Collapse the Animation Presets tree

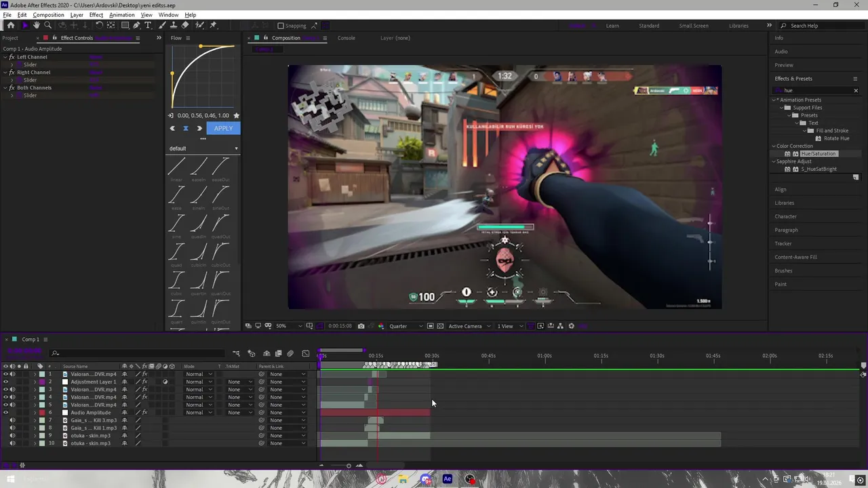pos(774,100)
